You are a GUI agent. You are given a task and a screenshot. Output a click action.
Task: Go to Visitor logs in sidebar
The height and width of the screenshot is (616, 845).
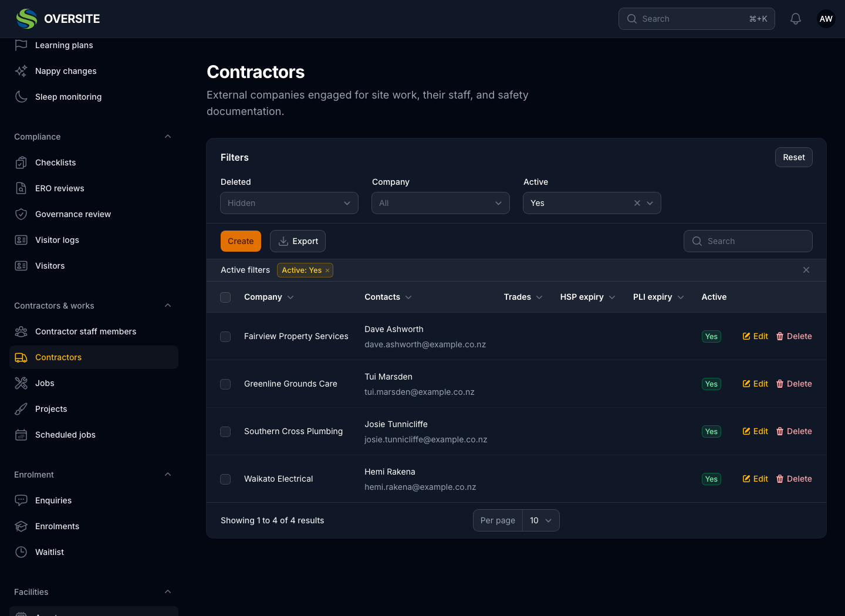pos(94,240)
